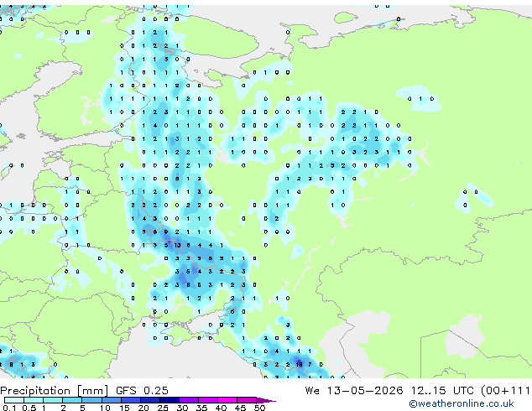The width and height of the screenshot is (532, 411).
Task: Click the '(00+111' forecast offset text
Action: (x=505, y=391)
